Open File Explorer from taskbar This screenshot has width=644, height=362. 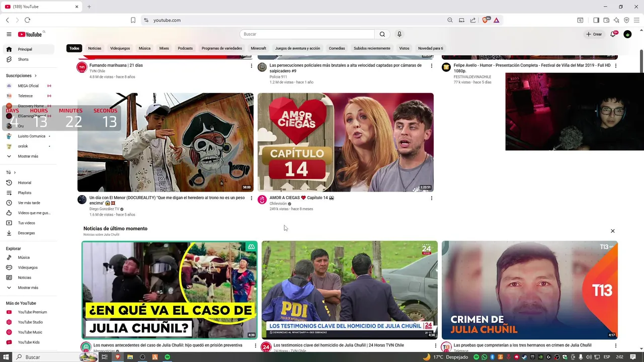click(130, 357)
